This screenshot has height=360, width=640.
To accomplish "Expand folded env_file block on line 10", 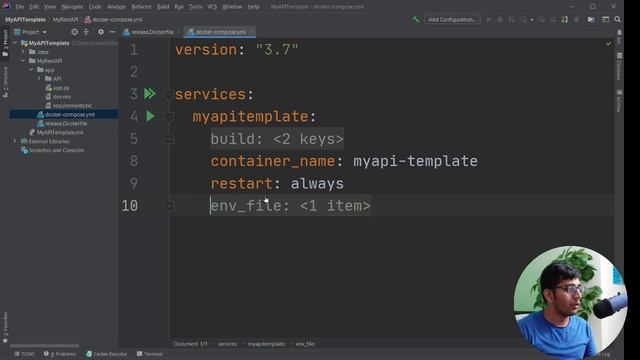I will pos(169,206).
